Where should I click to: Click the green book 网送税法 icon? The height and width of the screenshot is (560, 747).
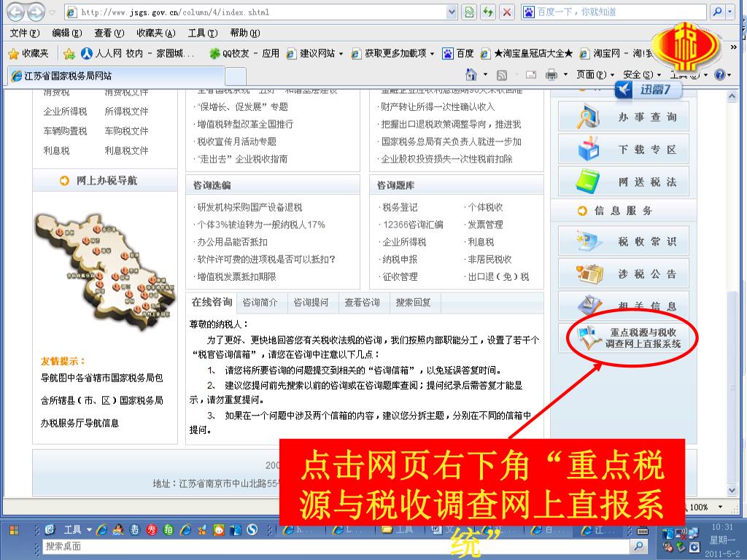tap(587, 182)
